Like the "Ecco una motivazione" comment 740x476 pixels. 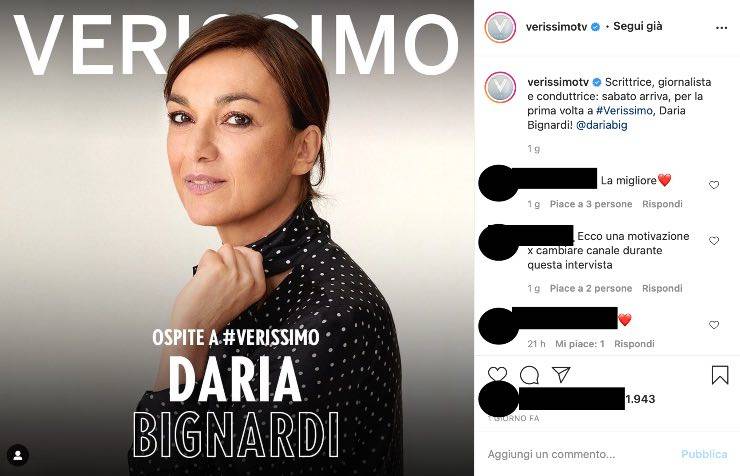pos(714,241)
